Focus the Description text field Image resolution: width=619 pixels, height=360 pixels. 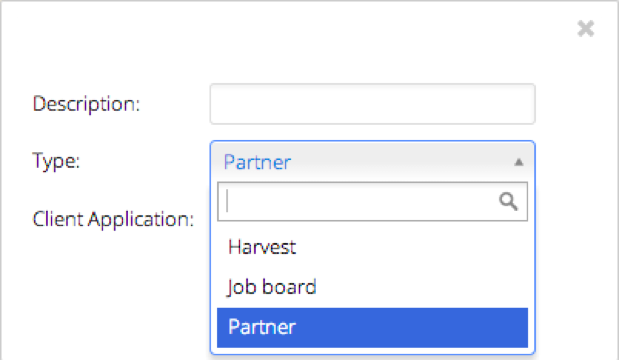pos(373,104)
